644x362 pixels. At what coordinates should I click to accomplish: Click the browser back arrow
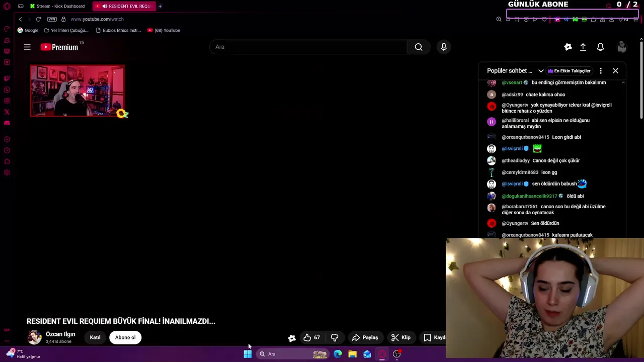pos(20,19)
